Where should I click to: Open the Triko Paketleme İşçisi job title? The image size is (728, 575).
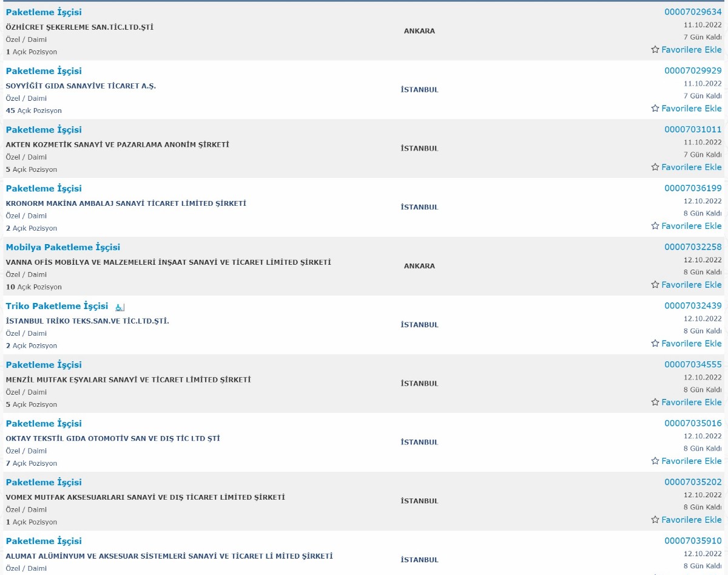pos(57,306)
